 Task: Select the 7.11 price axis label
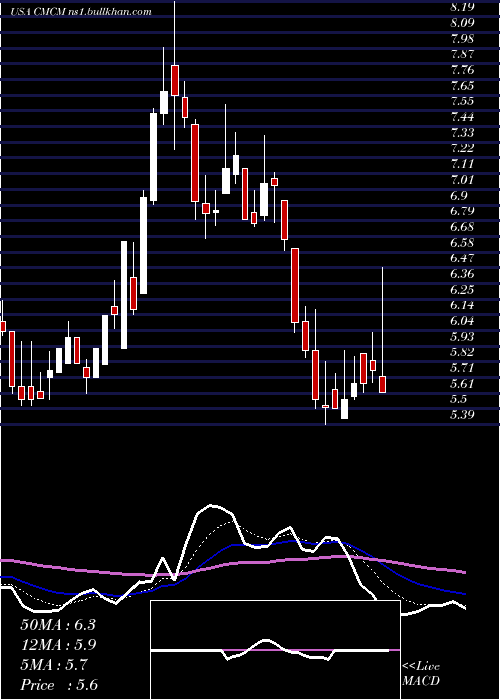pos(462,164)
